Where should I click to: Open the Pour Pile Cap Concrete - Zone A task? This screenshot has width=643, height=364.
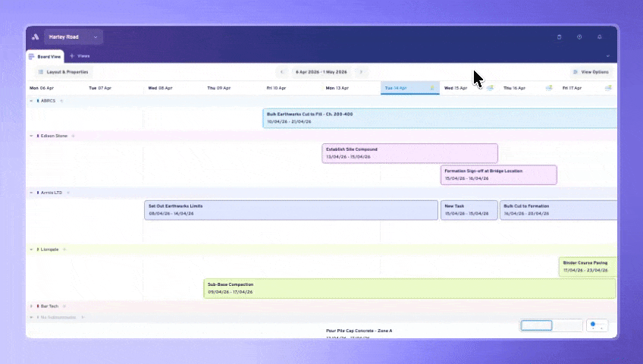(359, 331)
